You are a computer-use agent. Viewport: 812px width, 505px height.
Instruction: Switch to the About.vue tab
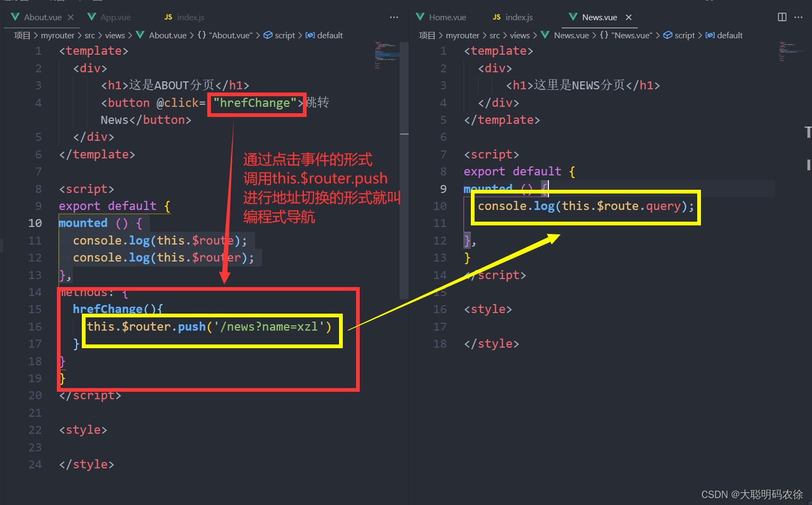pos(43,17)
